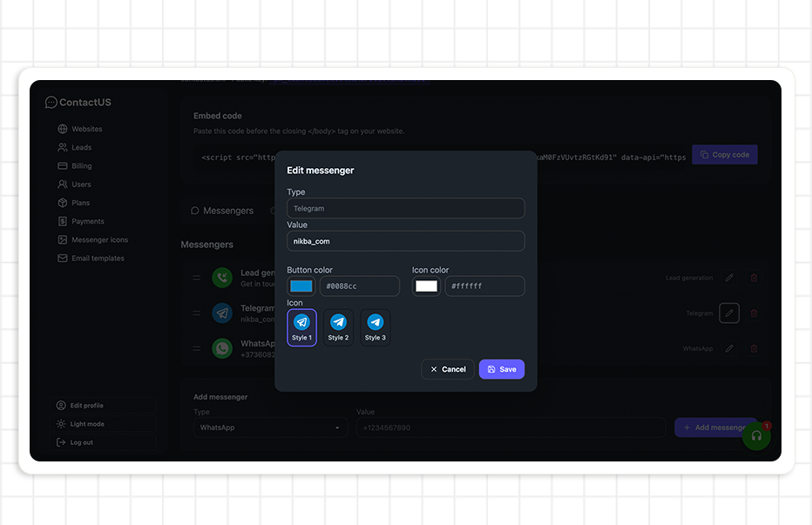
Task: Select Telegram icon Style 1
Action: tap(301, 327)
